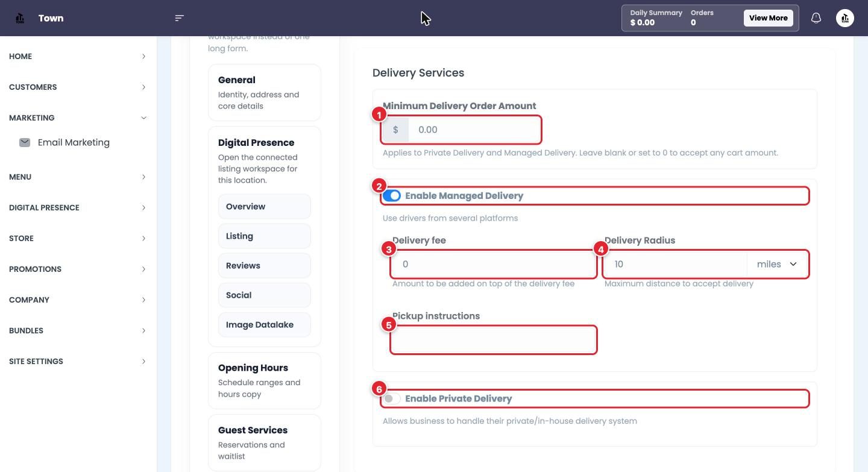Image resolution: width=868 pixels, height=472 pixels.
Task: Collapse the MARKETING sidebar section
Action: pyautogui.click(x=77, y=118)
